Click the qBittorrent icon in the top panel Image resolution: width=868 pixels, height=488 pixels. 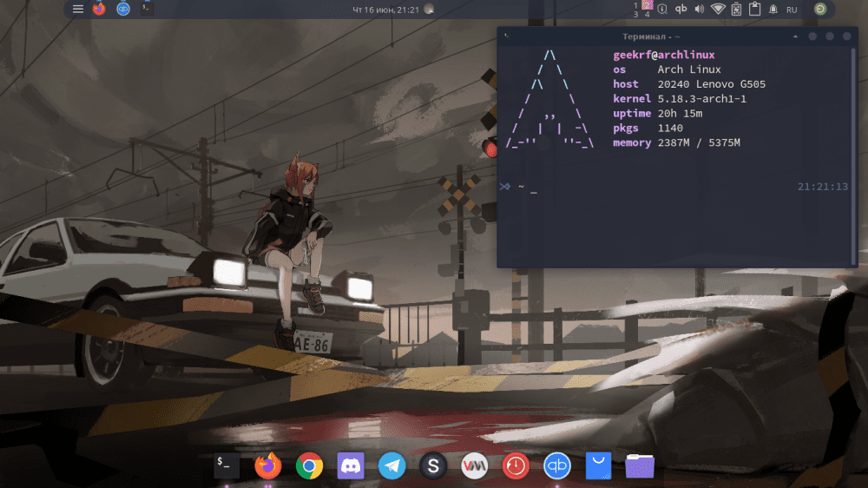123,9
